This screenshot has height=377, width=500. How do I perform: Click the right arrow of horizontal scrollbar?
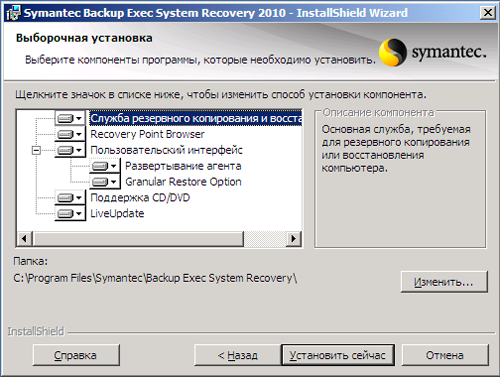coord(293,239)
